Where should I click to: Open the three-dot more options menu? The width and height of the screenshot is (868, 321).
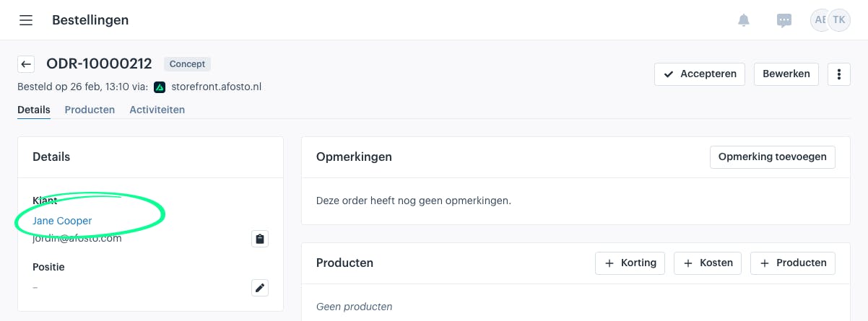click(x=838, y=74)
